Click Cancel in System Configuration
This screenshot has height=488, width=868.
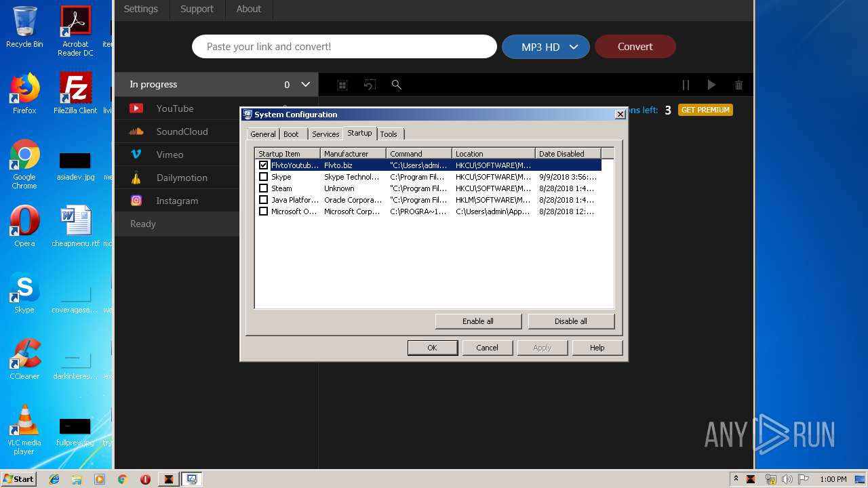point(487,348)
